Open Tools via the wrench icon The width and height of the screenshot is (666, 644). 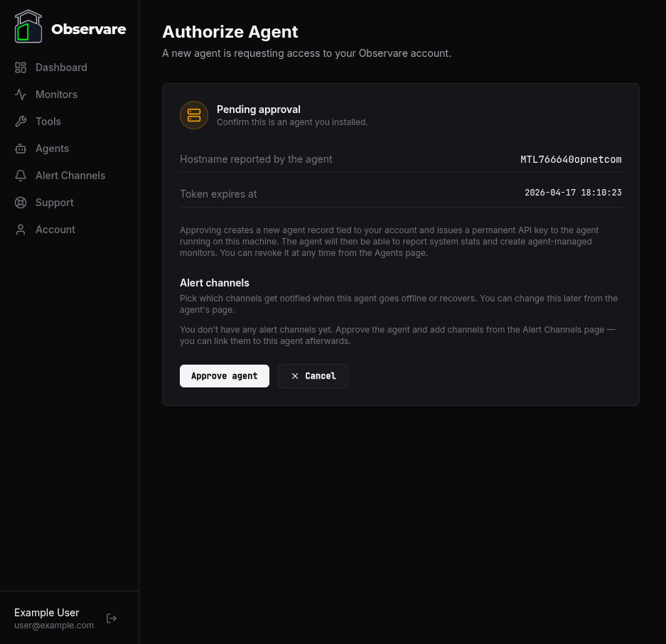click(x=21, y=121)
